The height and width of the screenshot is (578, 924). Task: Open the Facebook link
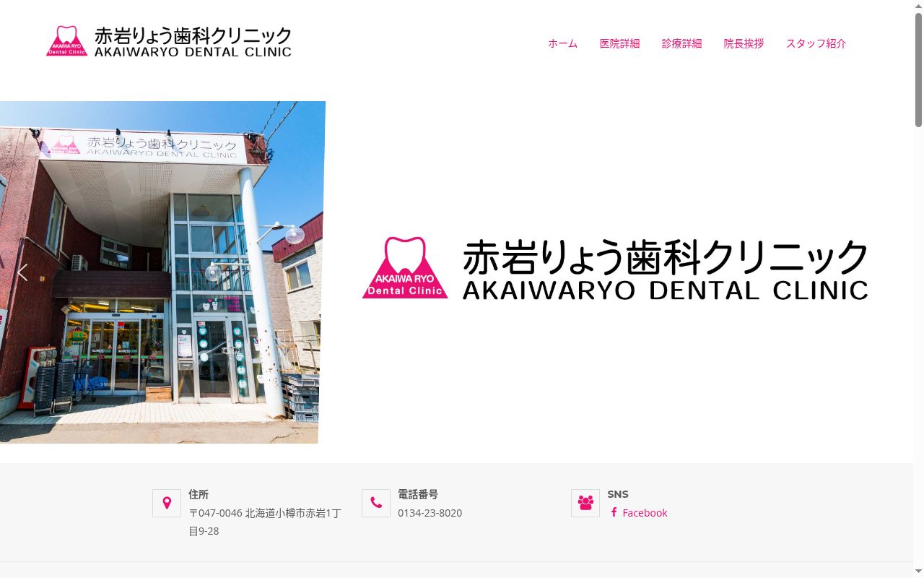[644, 513]
